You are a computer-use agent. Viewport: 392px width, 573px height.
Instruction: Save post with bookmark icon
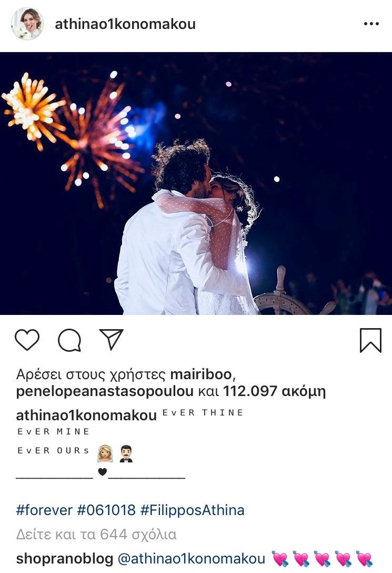tap(370, 340)
